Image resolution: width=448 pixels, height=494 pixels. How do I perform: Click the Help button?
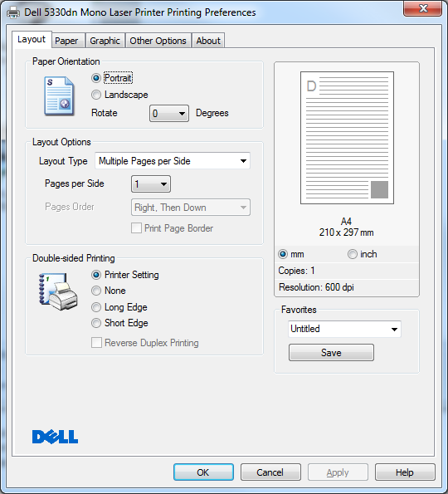click(405, 472)
